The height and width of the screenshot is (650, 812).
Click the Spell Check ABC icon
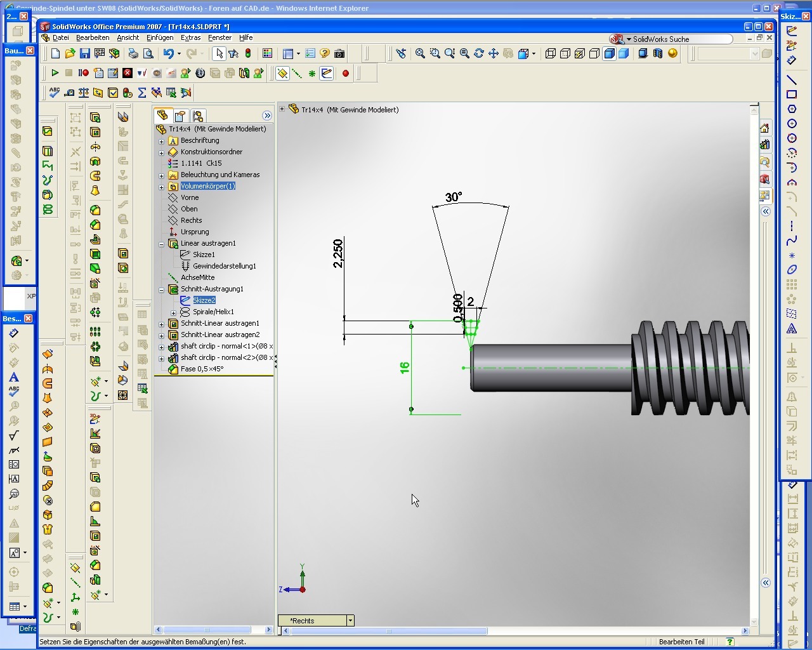55,93
